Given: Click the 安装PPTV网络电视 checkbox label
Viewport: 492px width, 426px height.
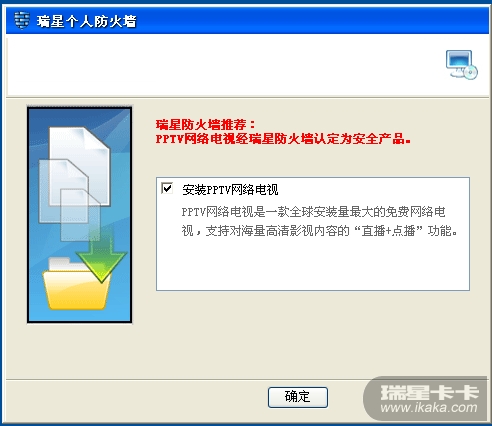Looking at the screenshot, I should click(230, 190).
